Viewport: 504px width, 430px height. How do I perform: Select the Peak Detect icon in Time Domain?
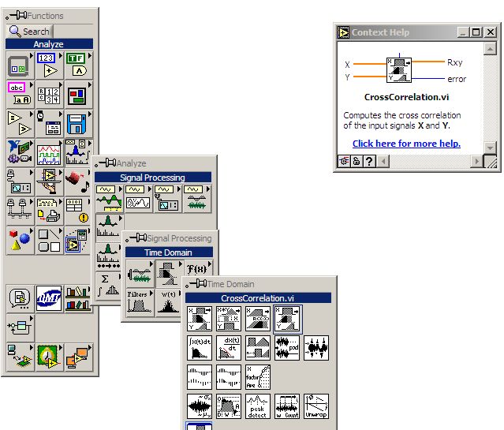[258, 406]
